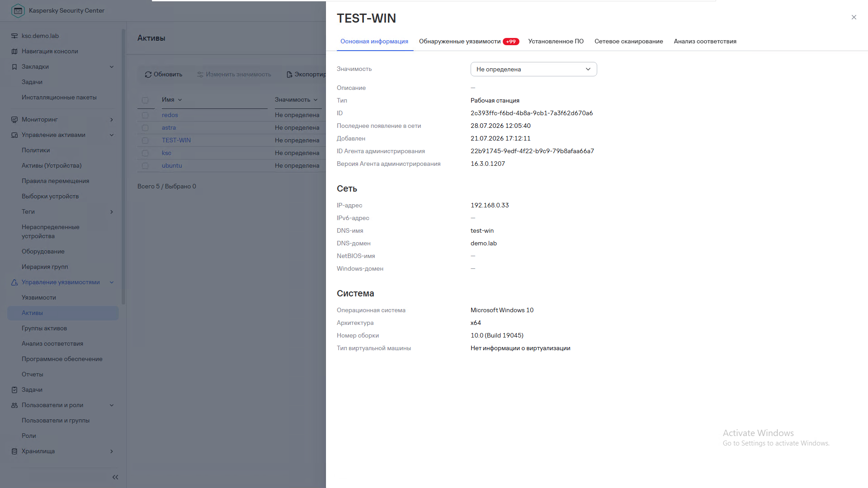Collapse the Управление уязвимостями chevron
The width and height of the screenshot is (868, 488).
[x=112, y=282]
